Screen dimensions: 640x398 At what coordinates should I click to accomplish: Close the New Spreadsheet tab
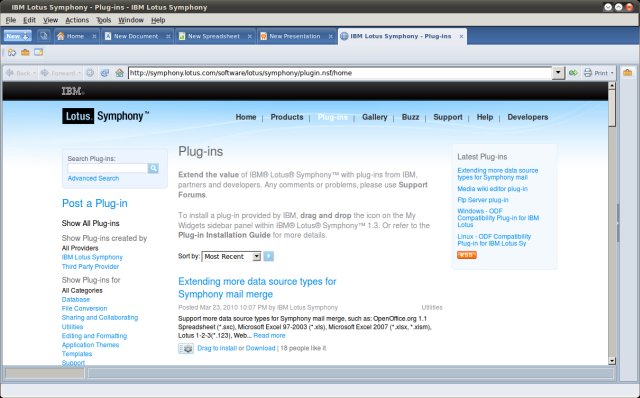pyautogui.click(x=250, y=36)
